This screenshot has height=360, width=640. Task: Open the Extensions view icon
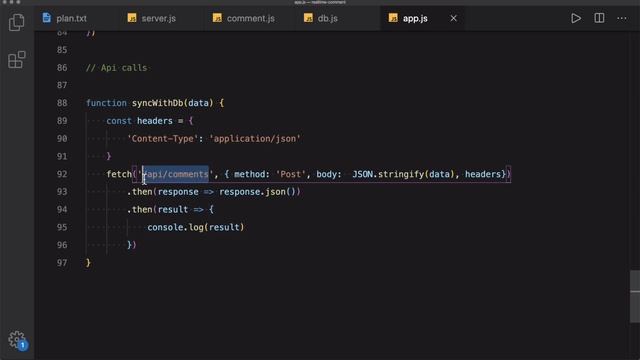pos(17,60)
